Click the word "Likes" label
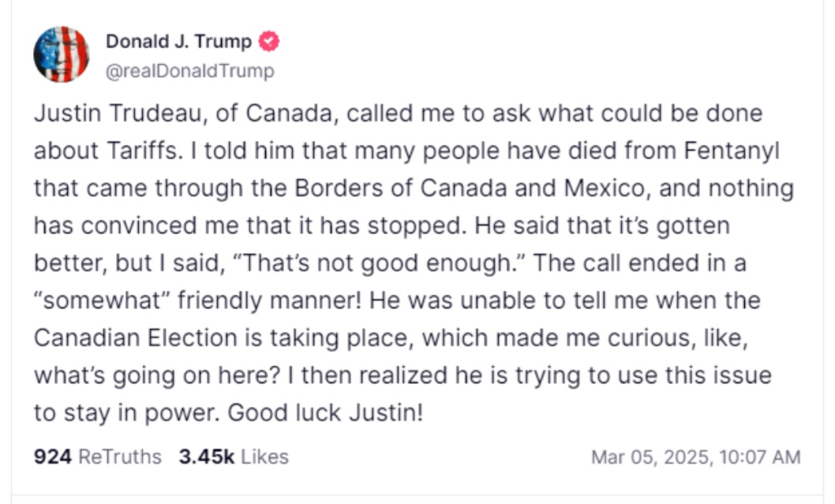Screen dimensions: 835x504 tap(264, 457)
